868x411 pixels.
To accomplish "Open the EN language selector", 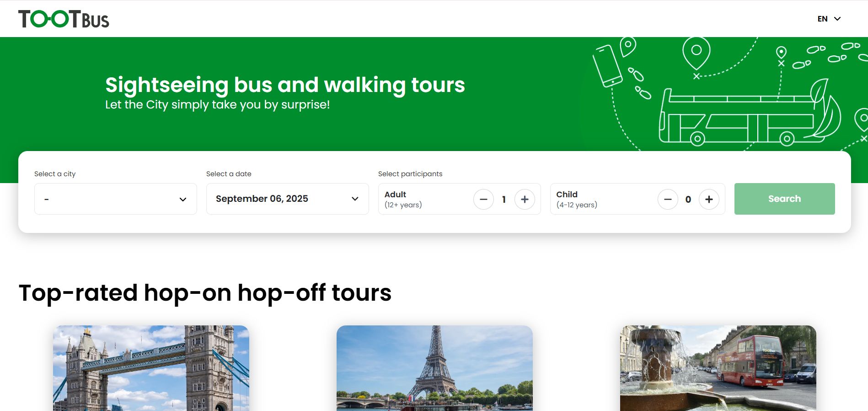I will click(x=829, y=19).
